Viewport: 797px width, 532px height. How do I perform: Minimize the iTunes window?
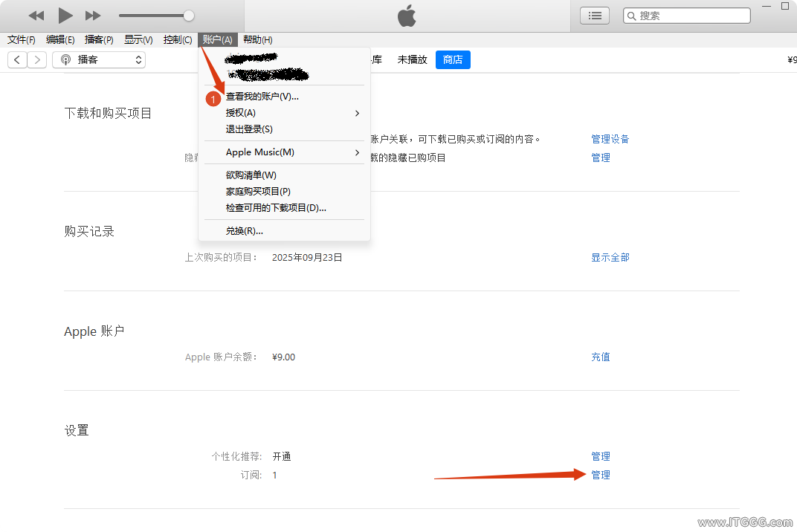[x=767, y=6]
